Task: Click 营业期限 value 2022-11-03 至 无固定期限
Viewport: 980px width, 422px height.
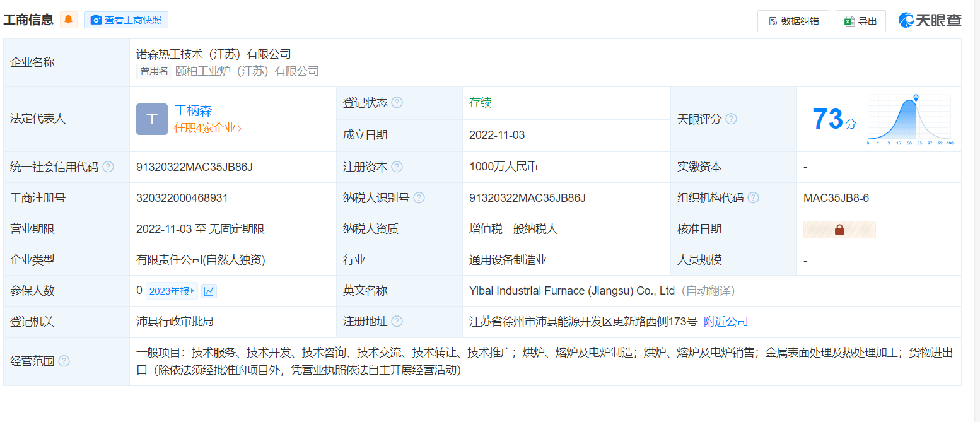Action: pos(201,229)
